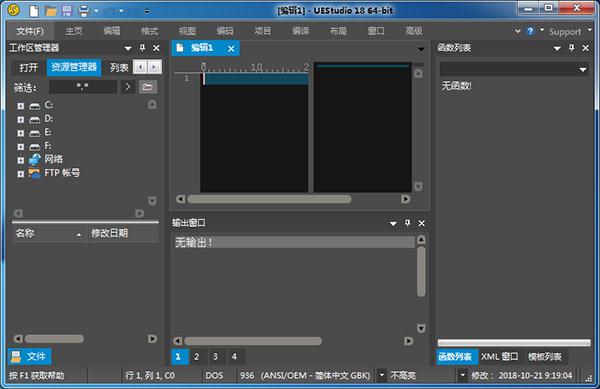Open the 高级 ribbon tab
Viewport: 600px width, 389px height.
[x=414, y=31]
